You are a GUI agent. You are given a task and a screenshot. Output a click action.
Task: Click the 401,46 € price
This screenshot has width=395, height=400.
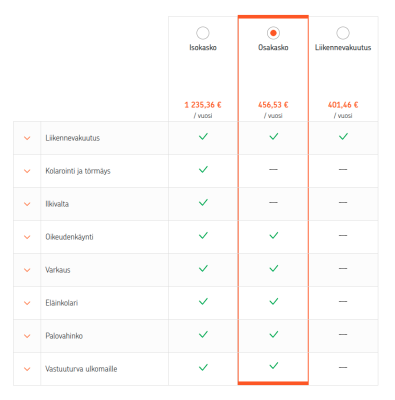(x=343, y=105)
